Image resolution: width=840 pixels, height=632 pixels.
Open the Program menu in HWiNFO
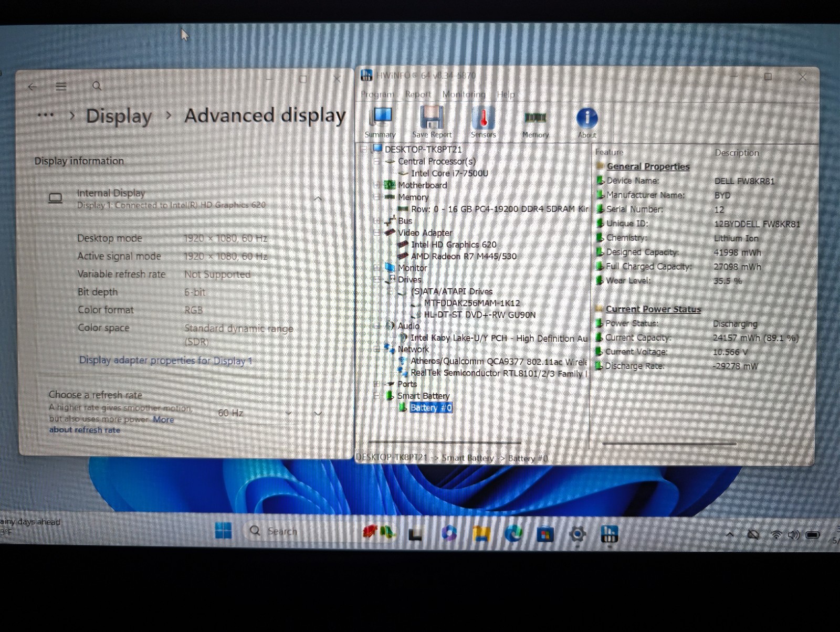[x=377, y=94]
